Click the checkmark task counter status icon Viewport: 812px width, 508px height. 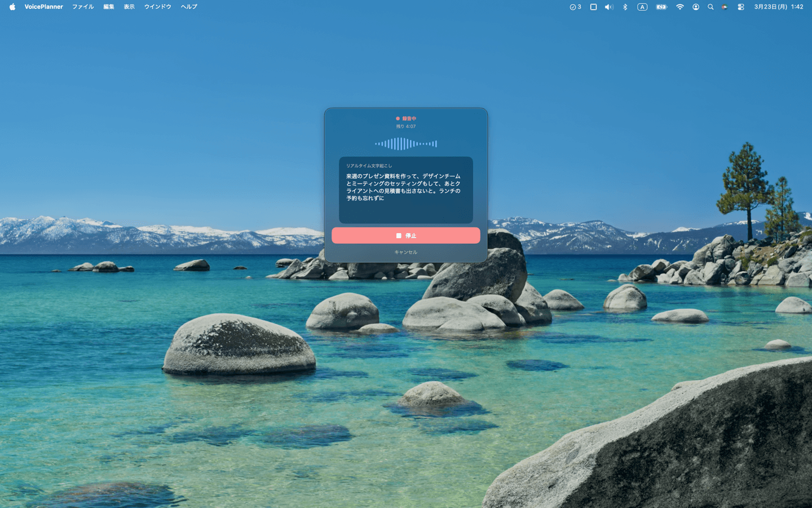(x=575, y=7)
